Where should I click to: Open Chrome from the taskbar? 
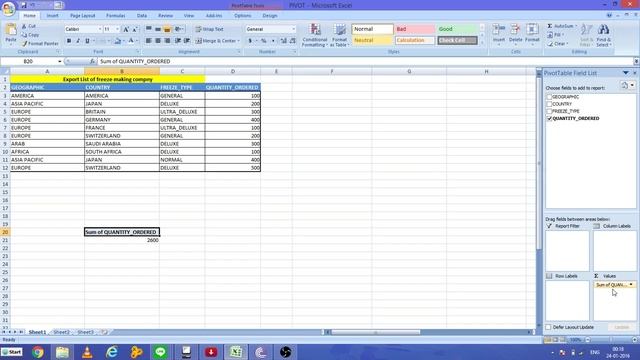[x=38, y=352]
